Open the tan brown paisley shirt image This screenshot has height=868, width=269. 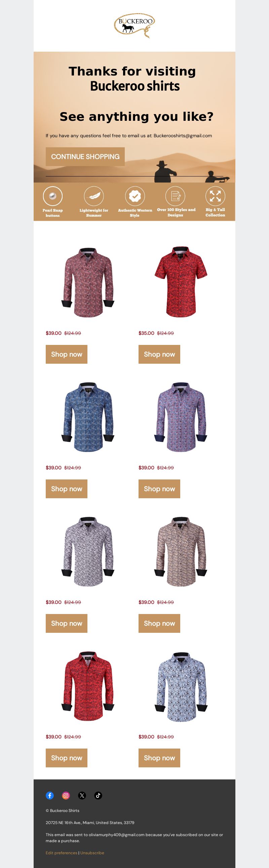(181, 552)
